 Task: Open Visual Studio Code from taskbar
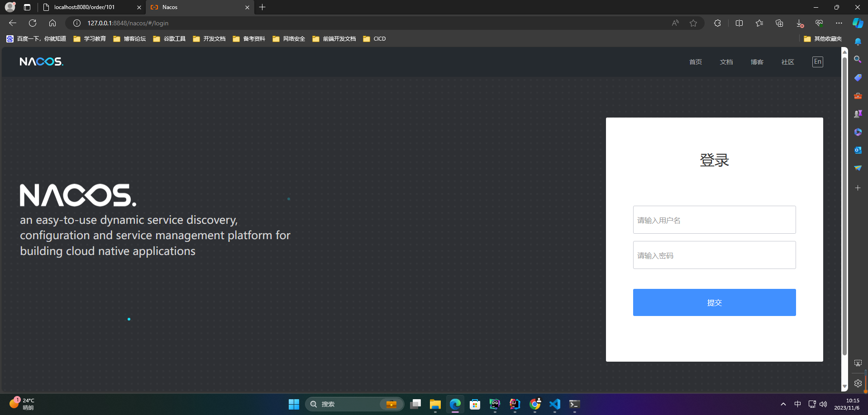pyautogui.click(x=555, y=404)
